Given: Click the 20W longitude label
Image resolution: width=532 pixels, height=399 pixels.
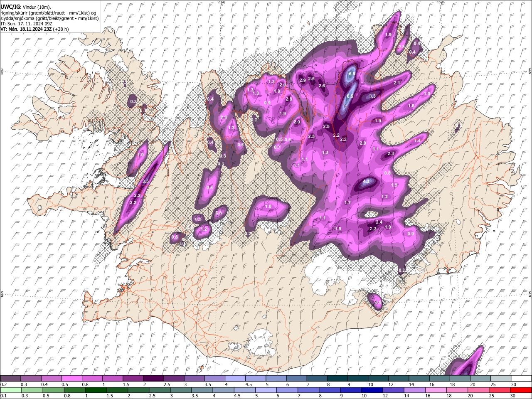Looking at the screenshot, I should point(222,2).
